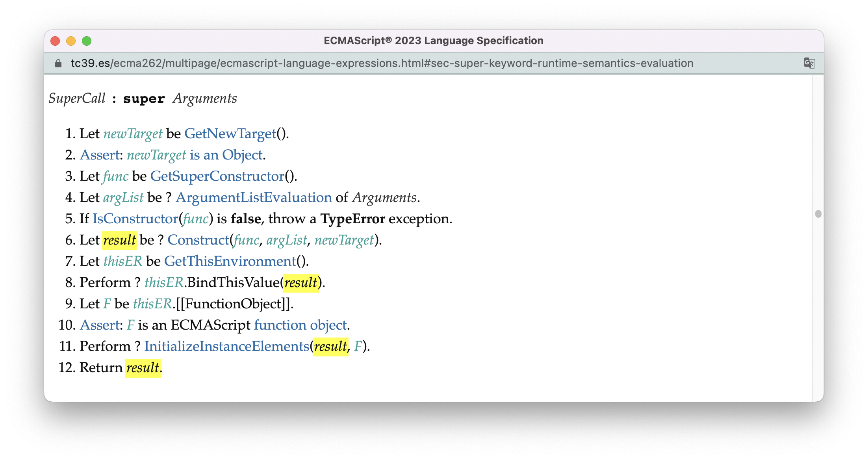Click Arguments in the SuperCall production

(x=205, y=98)
